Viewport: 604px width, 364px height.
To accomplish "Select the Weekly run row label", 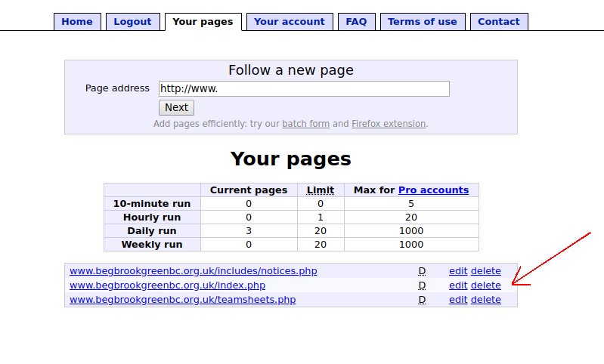I will coord(152,245).
